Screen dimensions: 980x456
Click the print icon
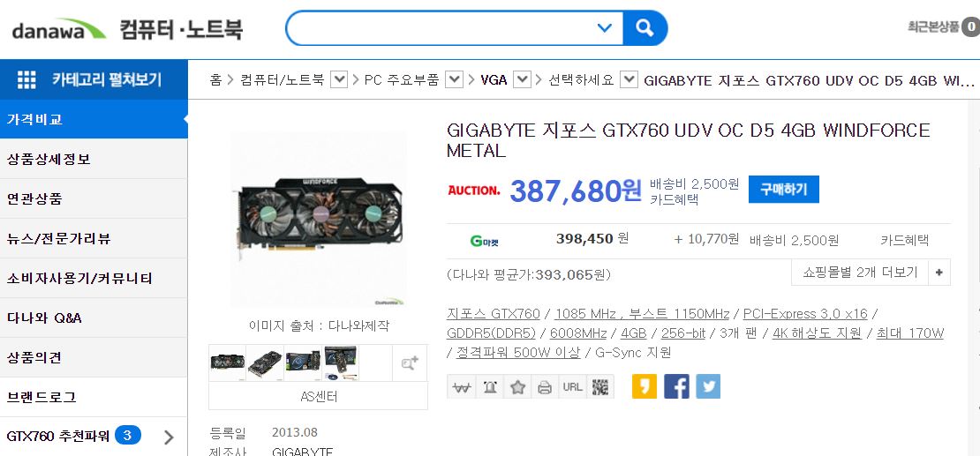click(x=545, y=387)
